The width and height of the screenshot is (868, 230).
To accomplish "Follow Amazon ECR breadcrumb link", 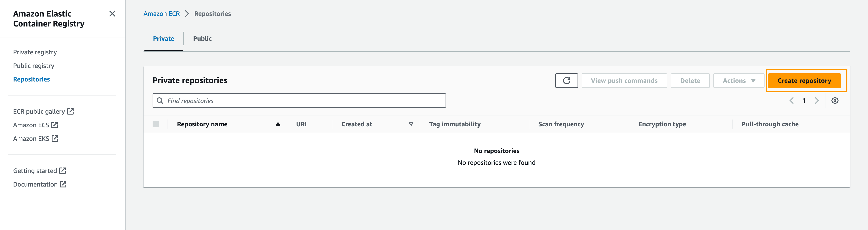I will pos(161,14).
